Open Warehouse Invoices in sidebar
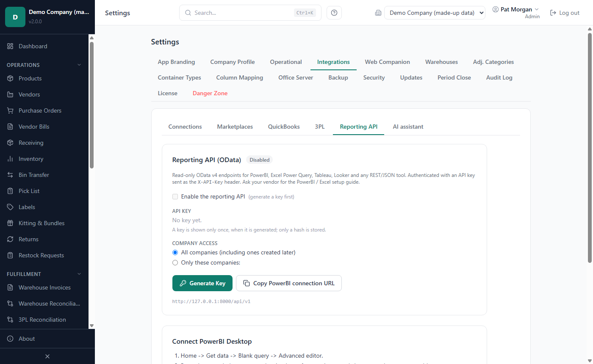This screenshot has height=364, width=593. point(44,287)
